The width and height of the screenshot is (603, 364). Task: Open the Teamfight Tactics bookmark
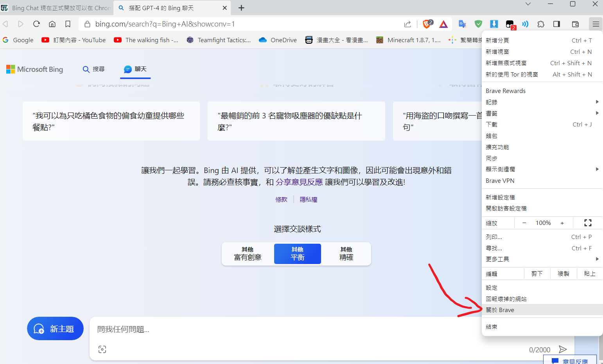click(219, 40)
